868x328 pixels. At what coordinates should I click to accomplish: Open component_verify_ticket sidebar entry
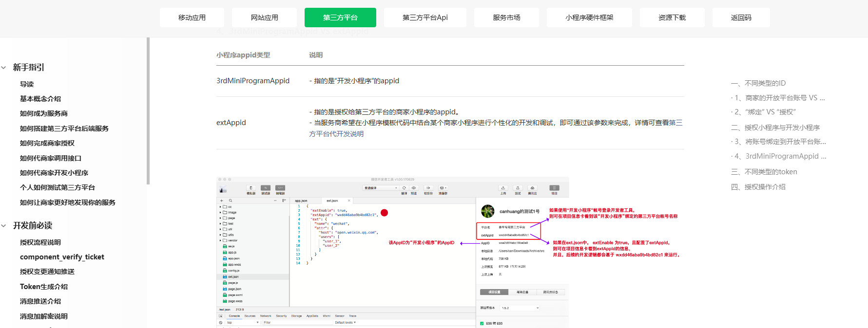pos(62,257)
